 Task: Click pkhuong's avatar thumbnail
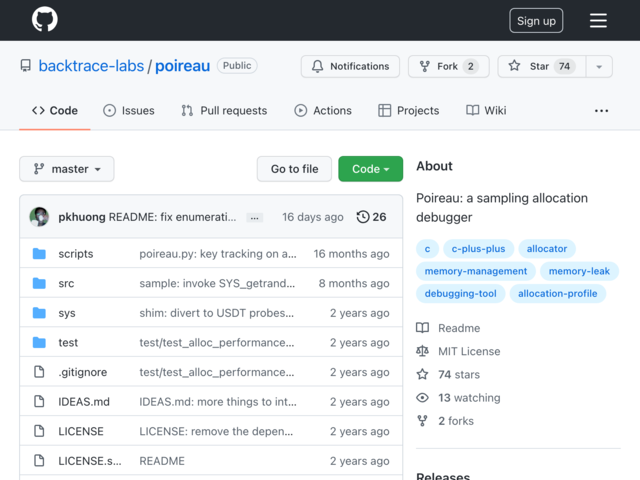(39, 217)
